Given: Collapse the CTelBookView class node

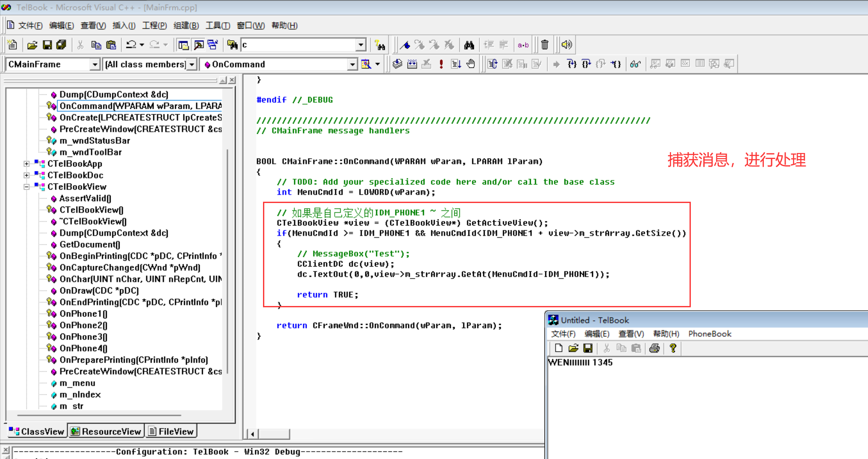Looking at the screenshot, I should [x=26, y=187].
